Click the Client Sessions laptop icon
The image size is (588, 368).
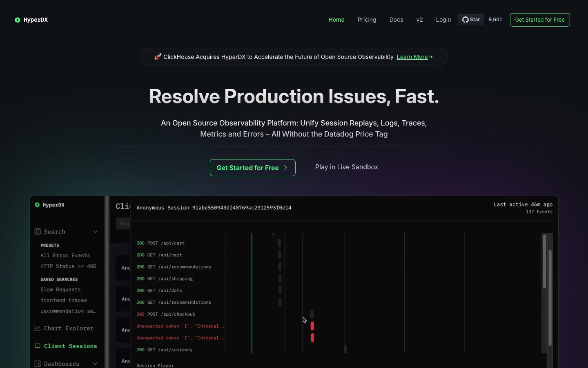38,346
